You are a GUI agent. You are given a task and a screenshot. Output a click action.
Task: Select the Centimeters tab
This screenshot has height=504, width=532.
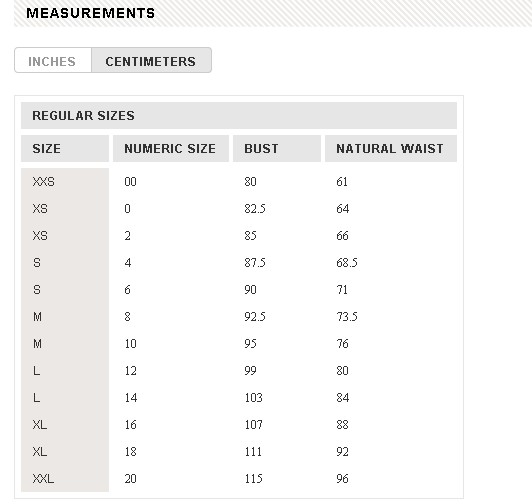tap(151, 60)
